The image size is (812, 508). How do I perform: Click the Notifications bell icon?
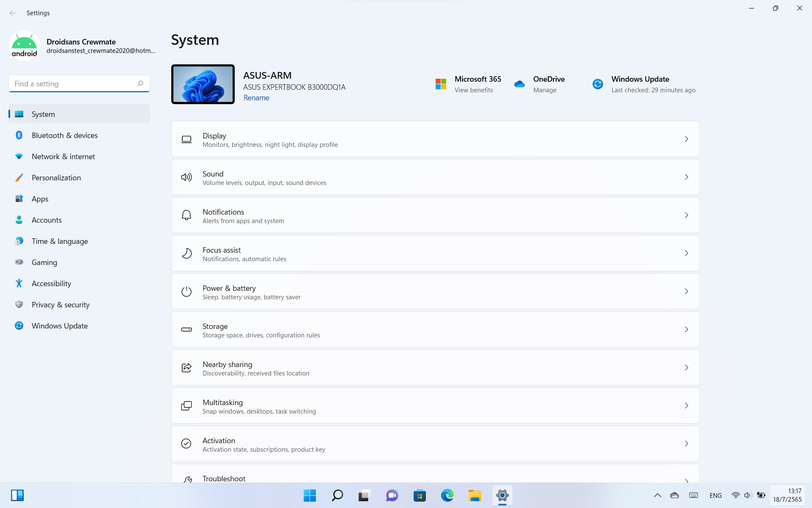point(187,215)
